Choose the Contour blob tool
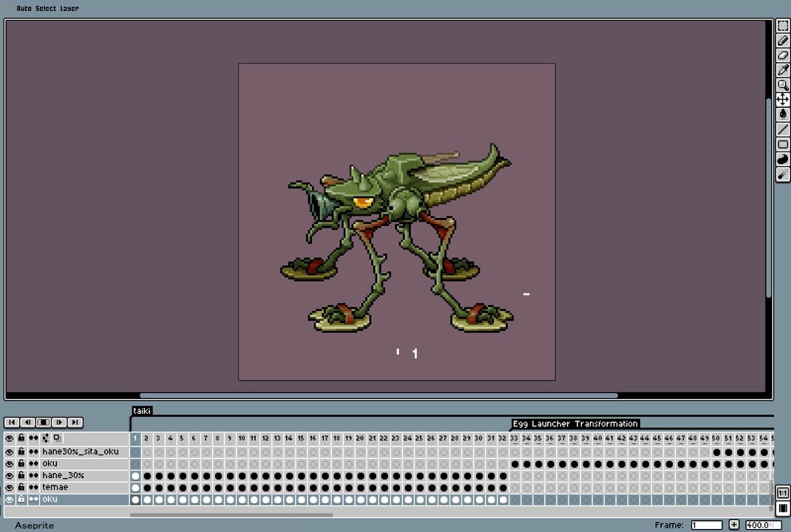 [782, 160]
